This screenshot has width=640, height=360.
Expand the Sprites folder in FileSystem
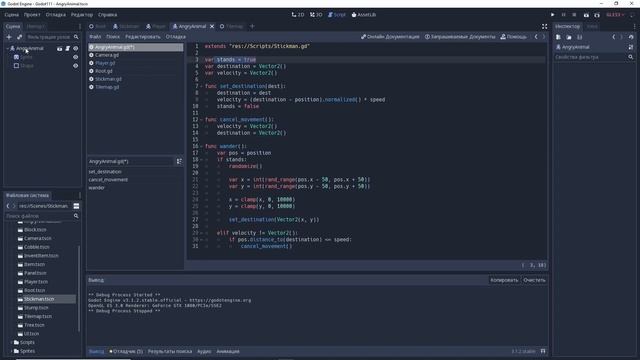11,351
